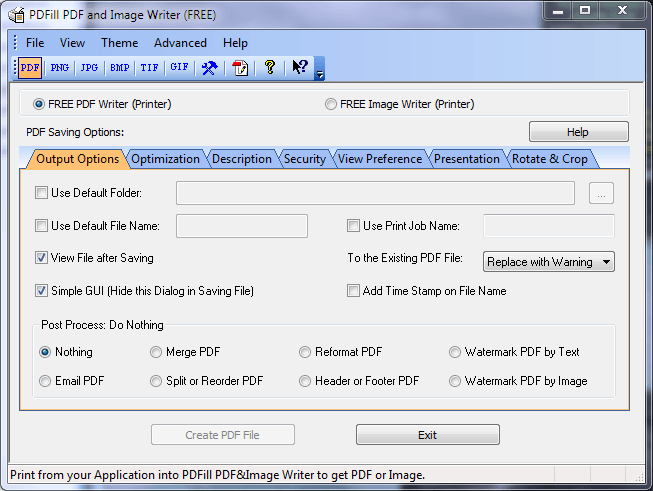The height and width of the screenshot is (491, 653).
Task: Go to the Presentation tab
Action: (466, 159)
